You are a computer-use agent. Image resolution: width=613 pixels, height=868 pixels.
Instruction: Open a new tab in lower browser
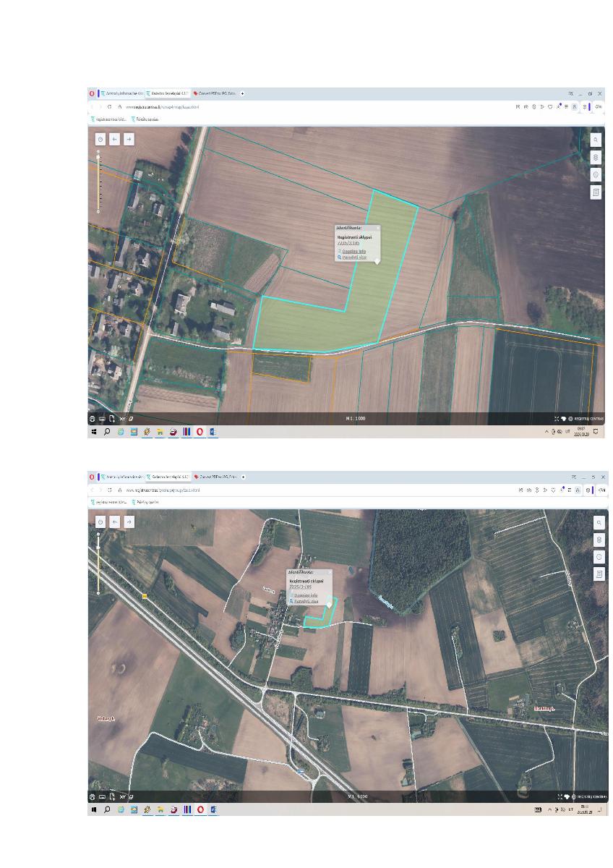(243, 477)
